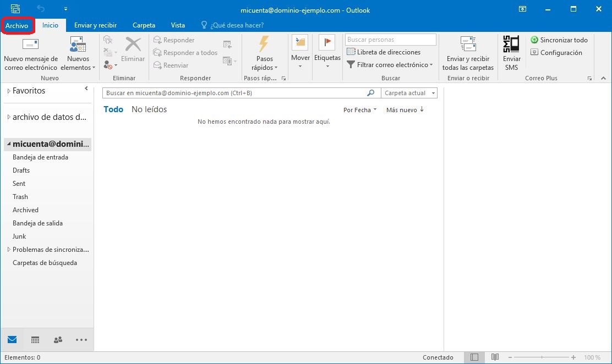Select Normal view in status bar
This screenshot has height=364, width=612.
click(x=474, y=357)
